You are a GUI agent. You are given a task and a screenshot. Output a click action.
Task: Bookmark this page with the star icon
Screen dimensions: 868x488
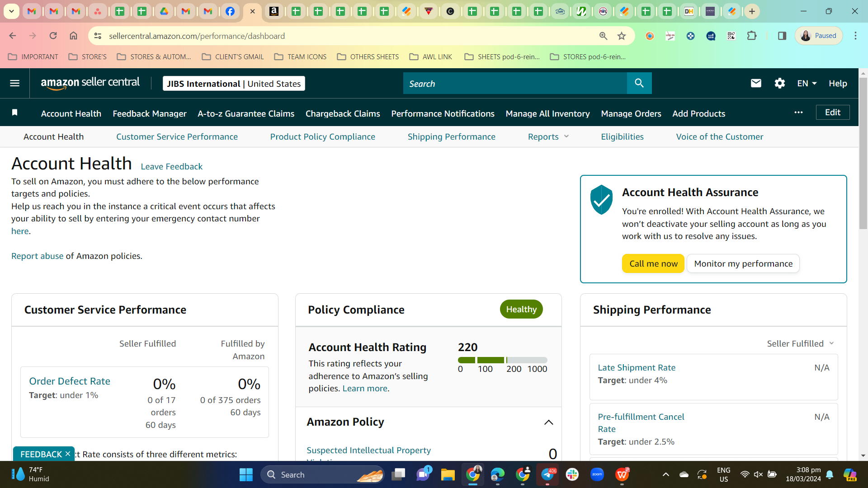(x=622, y=36)
